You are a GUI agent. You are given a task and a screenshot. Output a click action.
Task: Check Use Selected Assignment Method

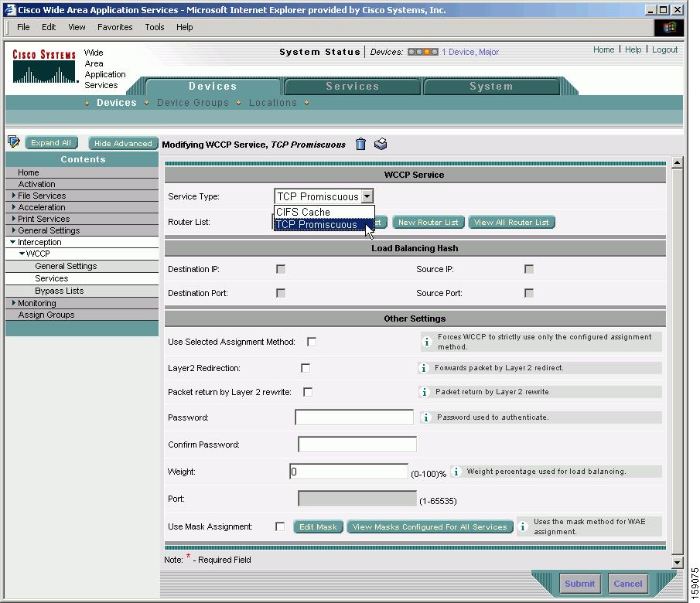pyautogui.click(x=312, y=342)
